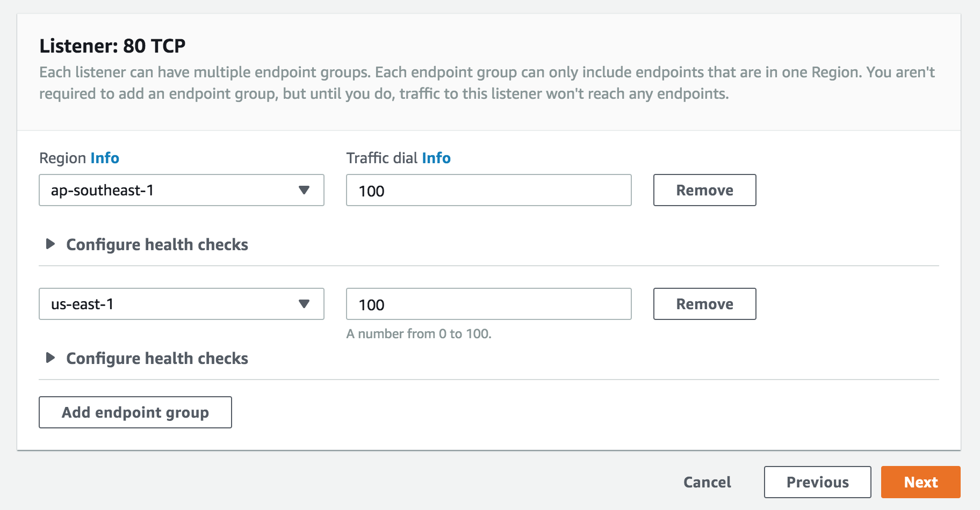
Task: Go back with the Previous button
Action: 818,482
